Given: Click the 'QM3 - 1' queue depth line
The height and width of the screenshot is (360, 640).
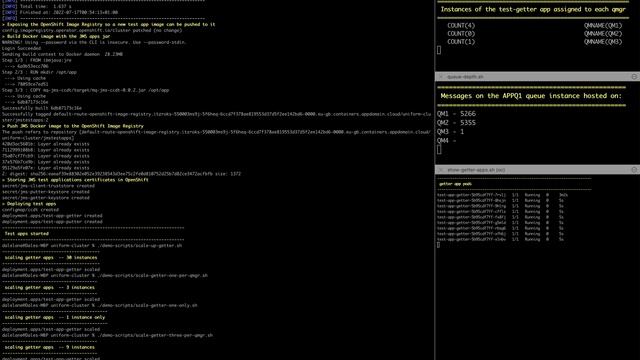Looking at the screenshot, I should (x=451, y=132).
